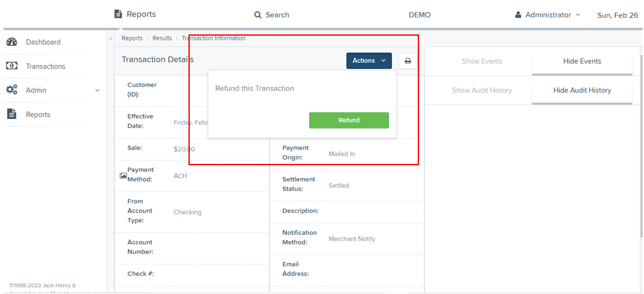The height and width of the screenshot is (294, 644).
Task: Click the Admin gears icon
Action: tap(12, 90)
